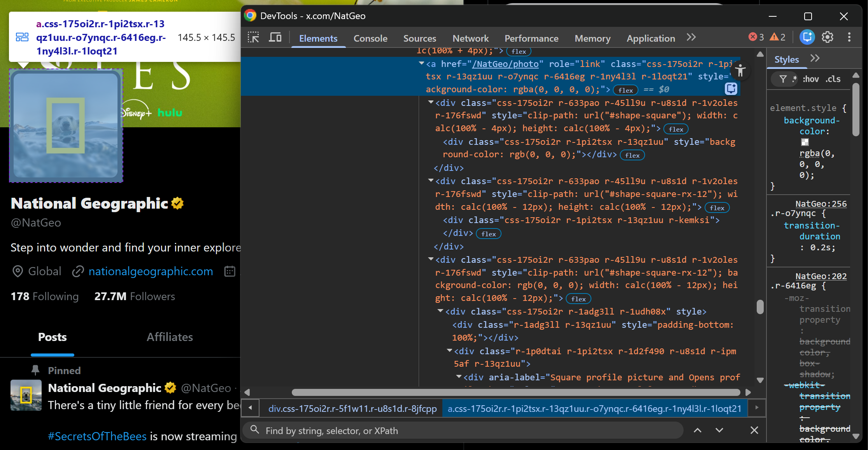Open the Network tab
Image resolution: width=868 pixels, height=450 pixels.
pos(470,38)
